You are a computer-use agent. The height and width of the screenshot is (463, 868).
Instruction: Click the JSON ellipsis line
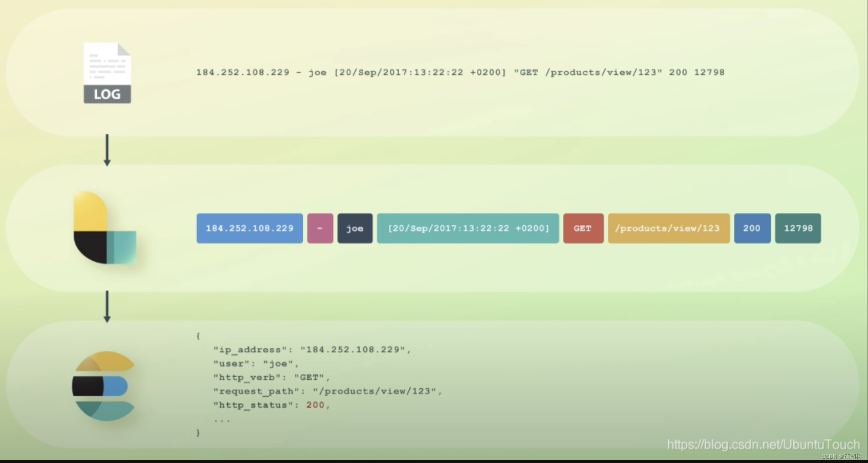tap(222, 420)
